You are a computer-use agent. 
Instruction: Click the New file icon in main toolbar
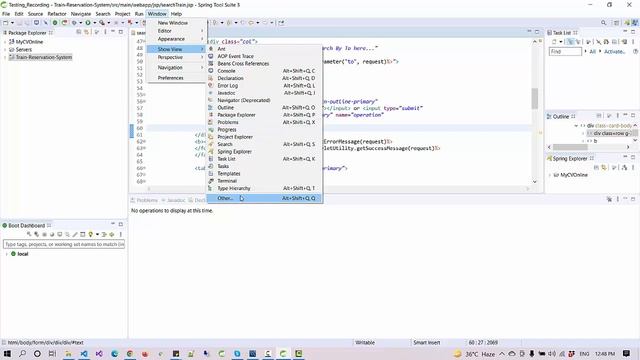pos(6,23)
